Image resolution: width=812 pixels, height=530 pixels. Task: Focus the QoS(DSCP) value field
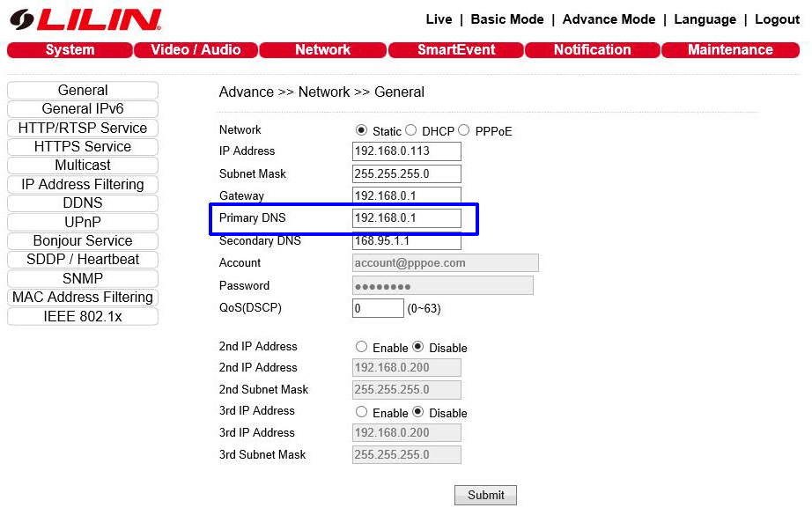click(x=378, y=309)
